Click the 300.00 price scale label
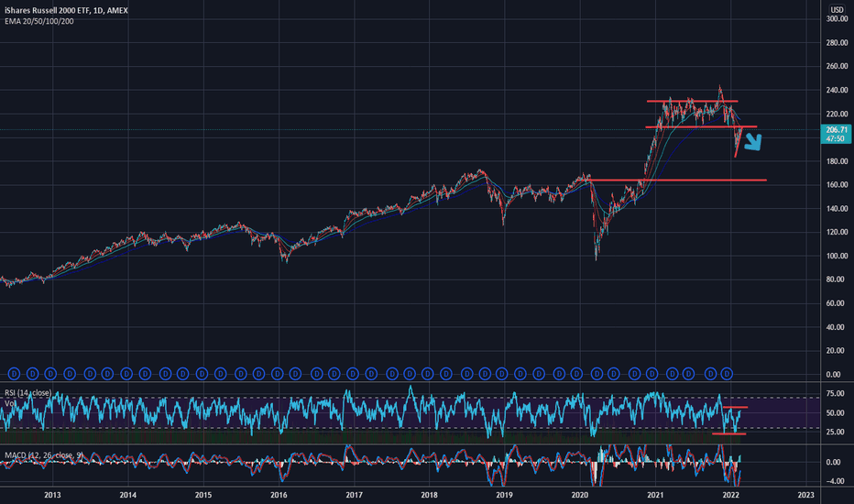 point(837,19)
